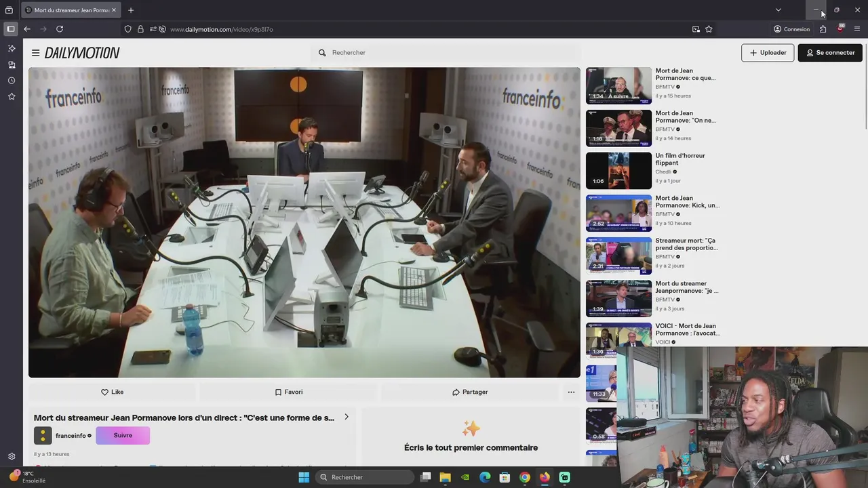Open the new tab plus button

click(131, 10)
